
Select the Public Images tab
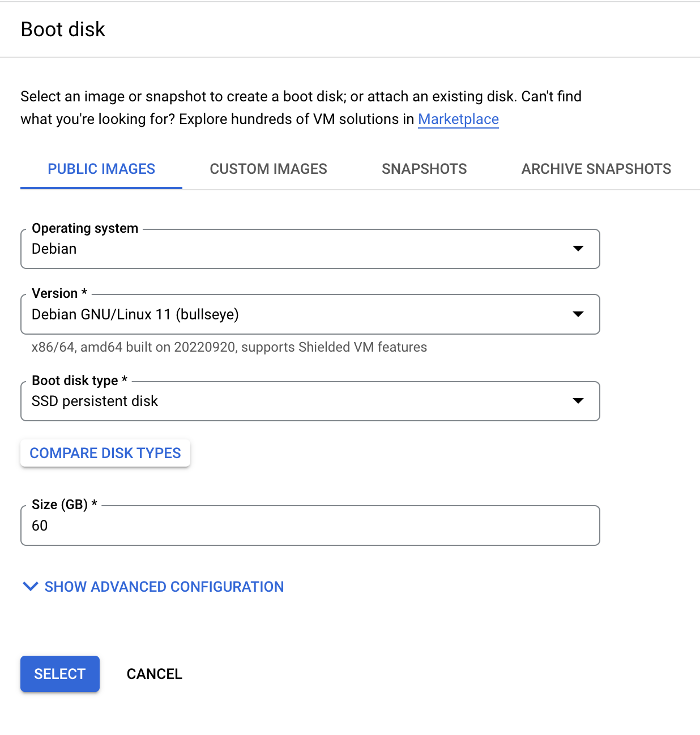coord(101,169)
